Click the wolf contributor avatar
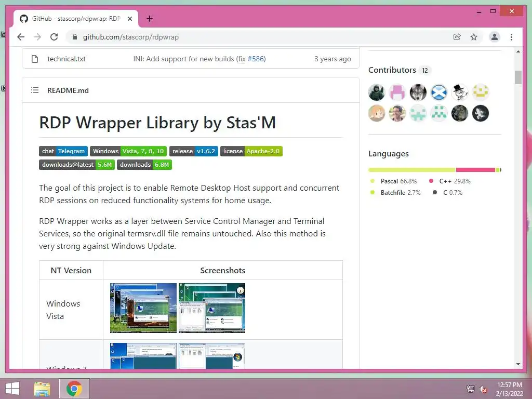 pyautogui.click(x=418, y=92)
